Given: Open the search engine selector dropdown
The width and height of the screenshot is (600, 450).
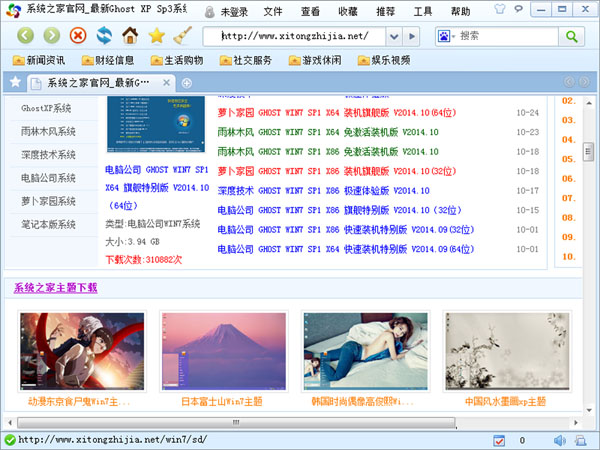Looking at the screenshot, I should click(444, 36).
